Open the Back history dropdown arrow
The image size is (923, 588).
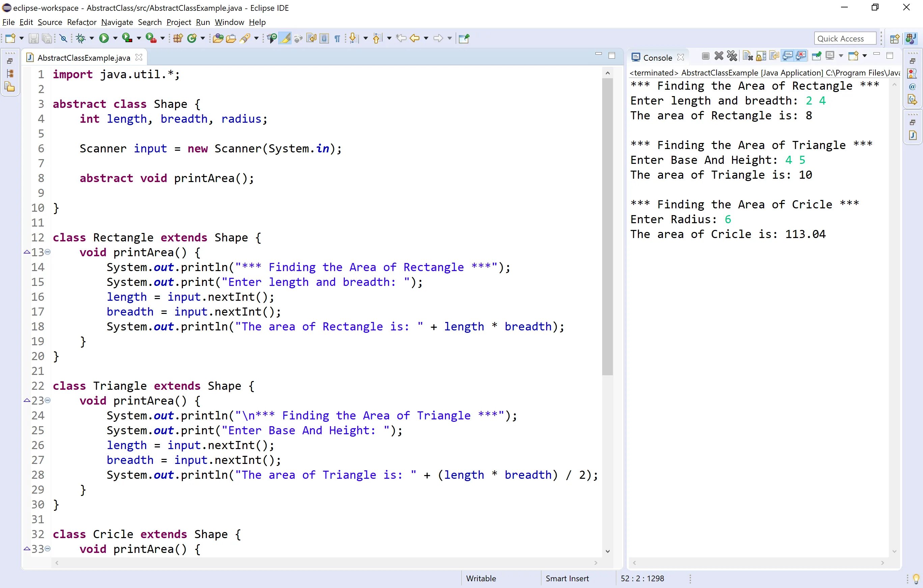coord(426,38)
